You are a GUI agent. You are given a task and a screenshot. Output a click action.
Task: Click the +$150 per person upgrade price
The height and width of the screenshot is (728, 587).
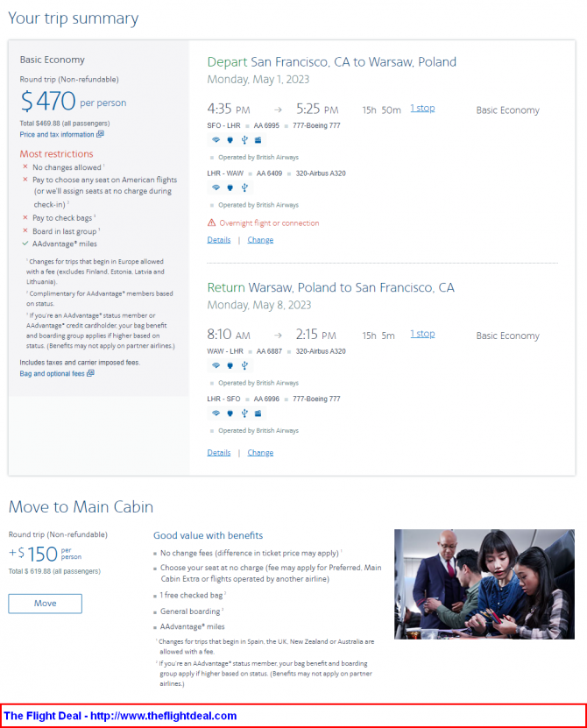45,554
